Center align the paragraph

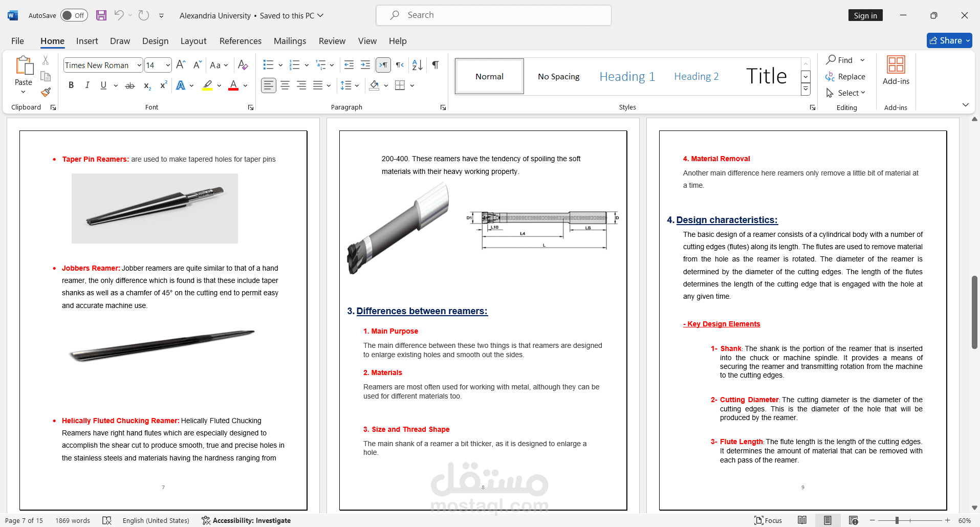tap(285, 85)
